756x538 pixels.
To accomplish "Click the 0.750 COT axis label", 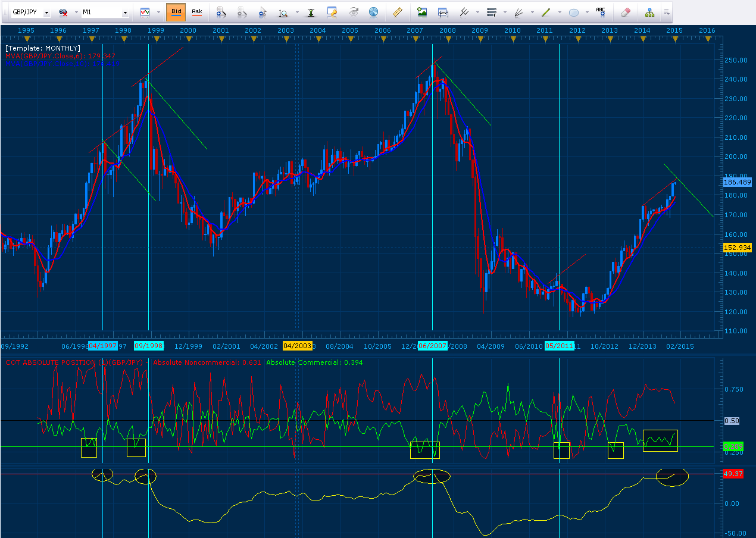I will pos(735,389).
